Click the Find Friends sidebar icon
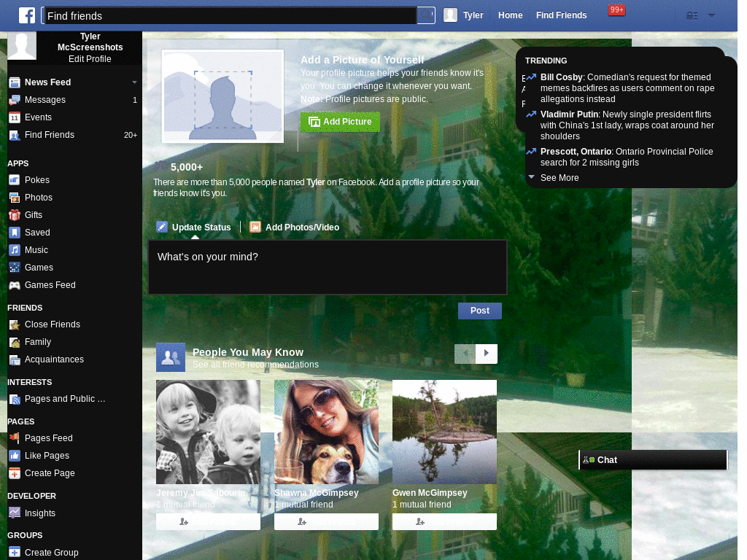This screenshot has width=747, height=560. [x=15, y=135]
